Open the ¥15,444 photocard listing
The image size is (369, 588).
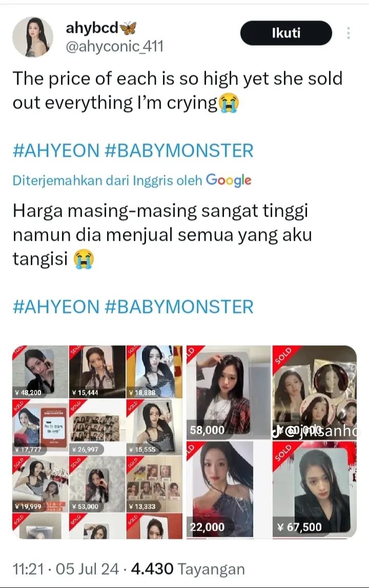coord(97,371)
